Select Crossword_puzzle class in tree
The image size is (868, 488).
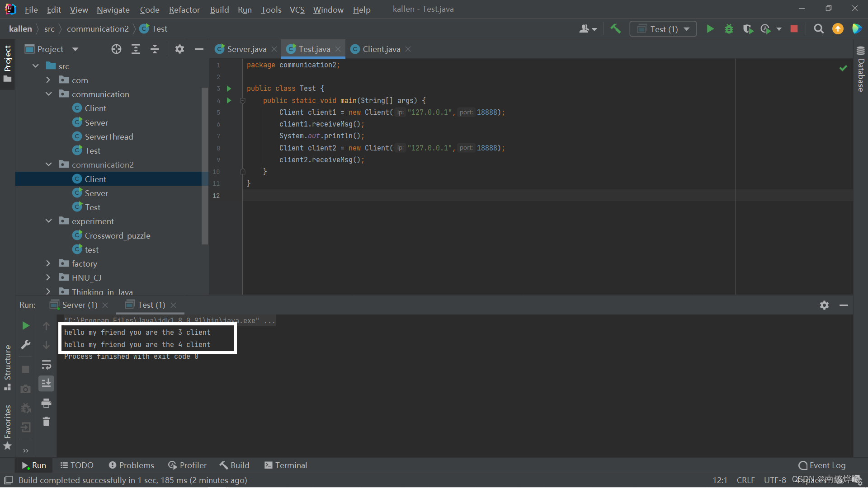tap(117, 235)
